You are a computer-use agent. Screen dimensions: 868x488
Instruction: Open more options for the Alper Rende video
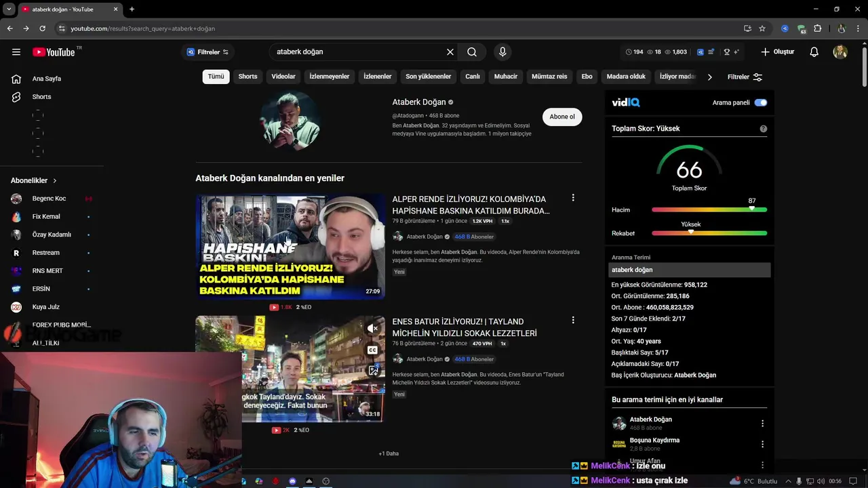[x=573, y=198]
